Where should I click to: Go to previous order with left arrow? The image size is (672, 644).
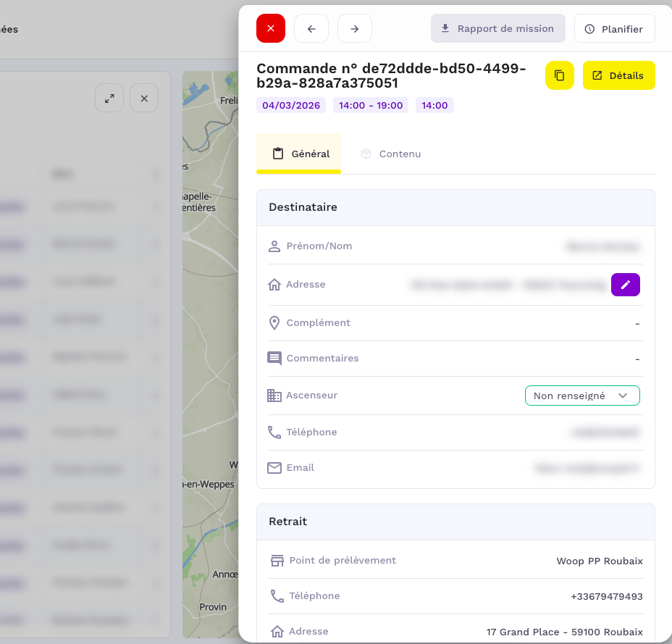point(311,28)
